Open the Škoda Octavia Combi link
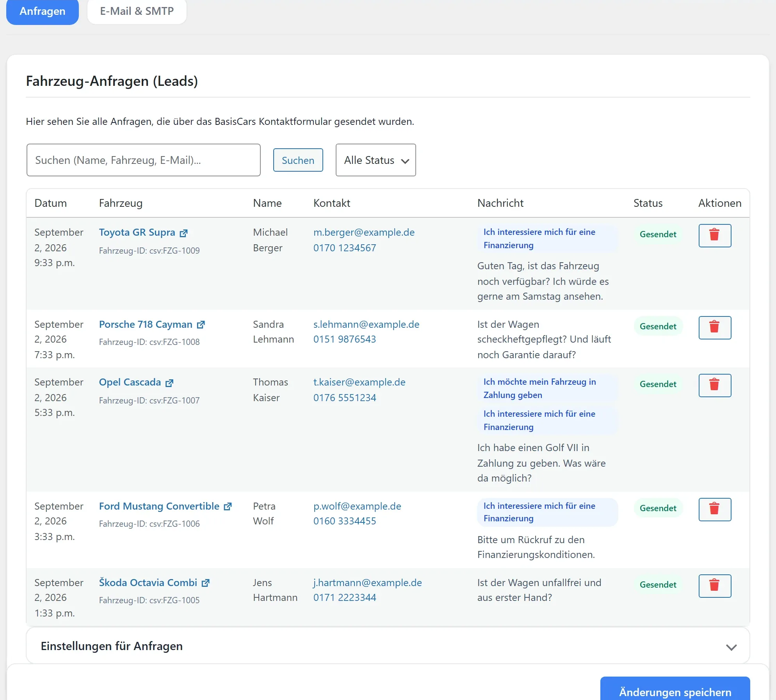776x700 pixels. [148, 583]
